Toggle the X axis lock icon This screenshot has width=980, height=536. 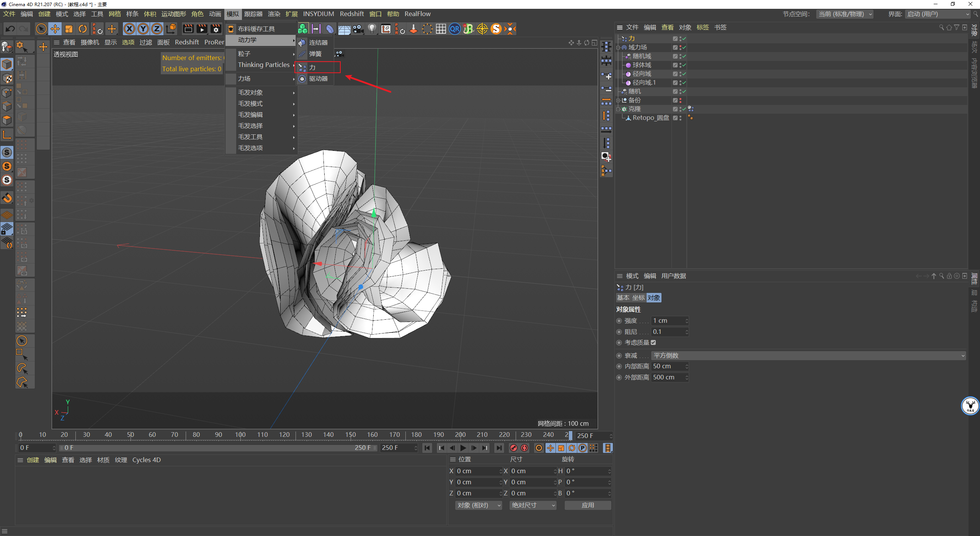129,29
